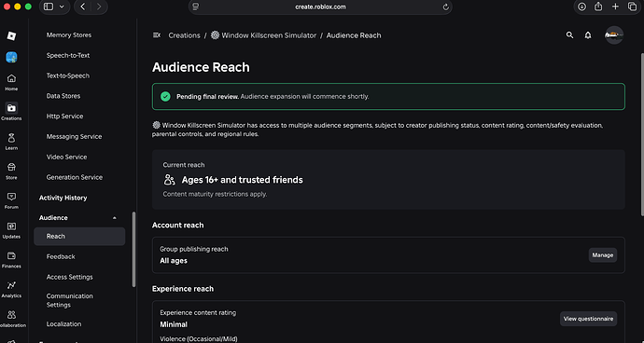Screen dimensions: 644x343
Task: Click Safari share icon
Action: 598,7
